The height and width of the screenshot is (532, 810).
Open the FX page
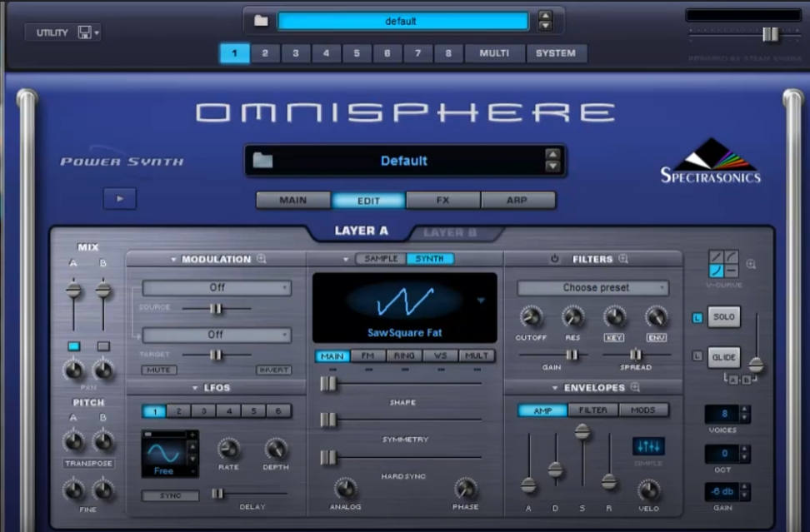point(442,200)
